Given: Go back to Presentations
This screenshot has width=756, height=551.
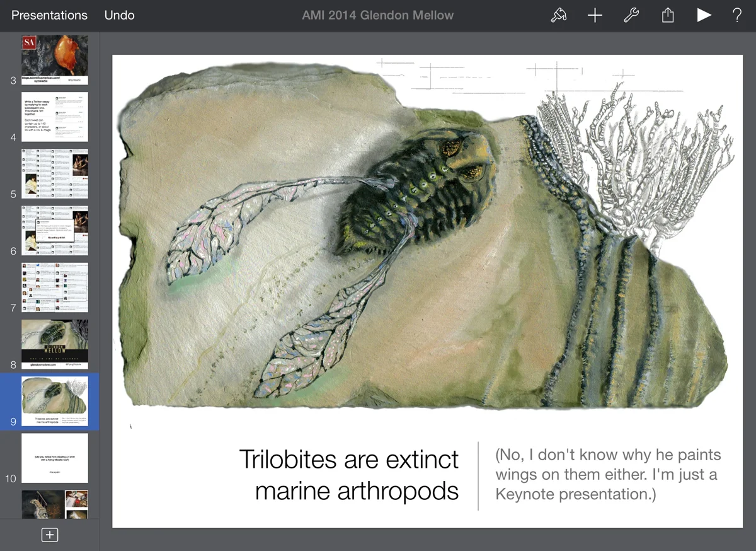Looking at the screenshot, I should click(49, 15).
